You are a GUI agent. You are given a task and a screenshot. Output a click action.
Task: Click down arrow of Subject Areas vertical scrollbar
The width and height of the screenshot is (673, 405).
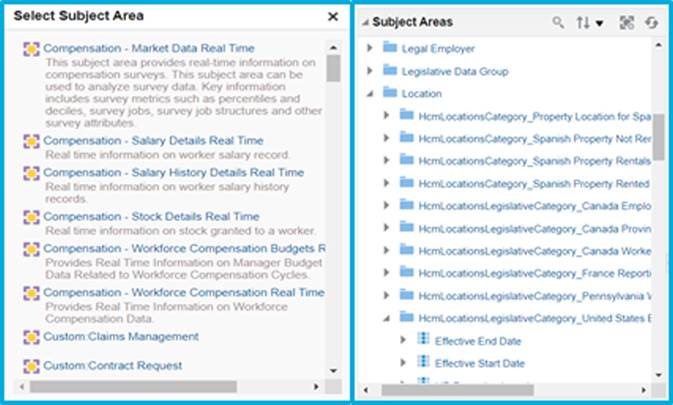pyautogui.click(x=658, y=375)
